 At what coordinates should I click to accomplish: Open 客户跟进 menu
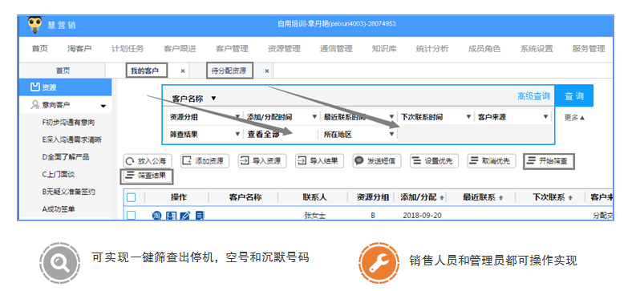coord(180,48)
